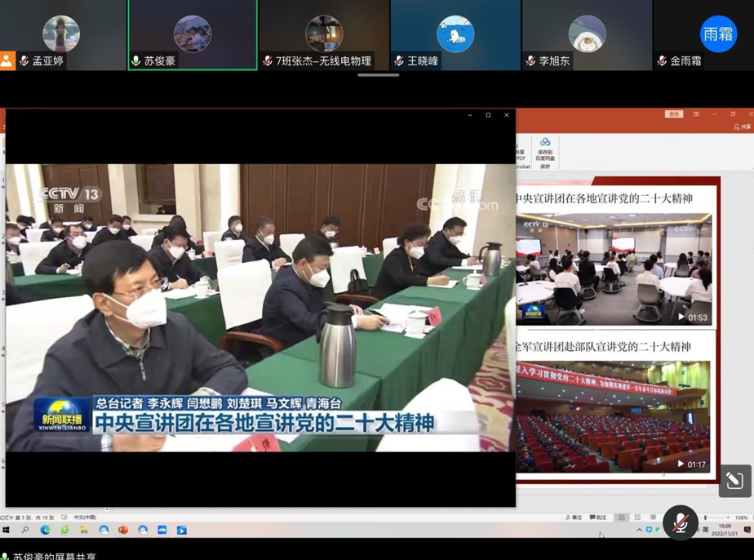Open ribbon display options icon
The image size is (754, 560).
tap(696, 114)
